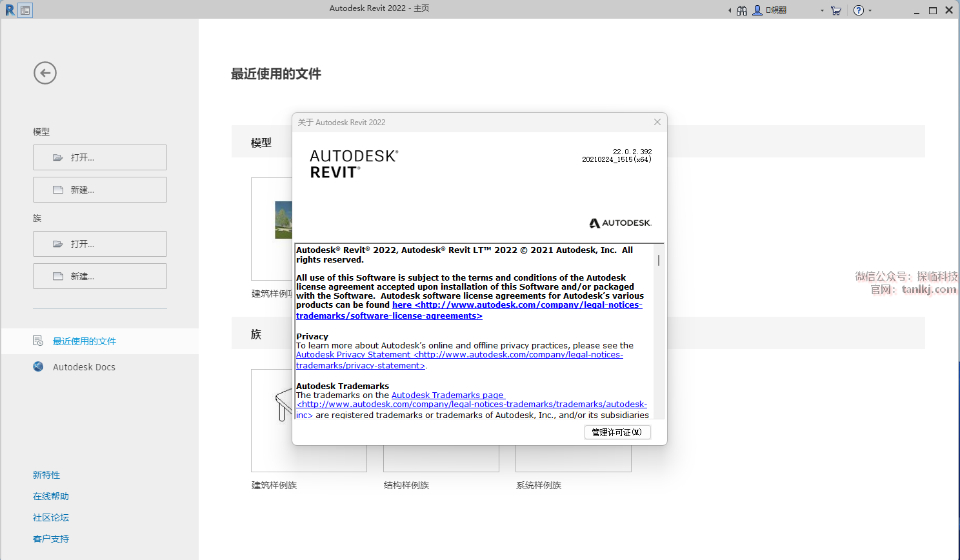Click the 最近使用的文件 page heading

coord(276,74)
